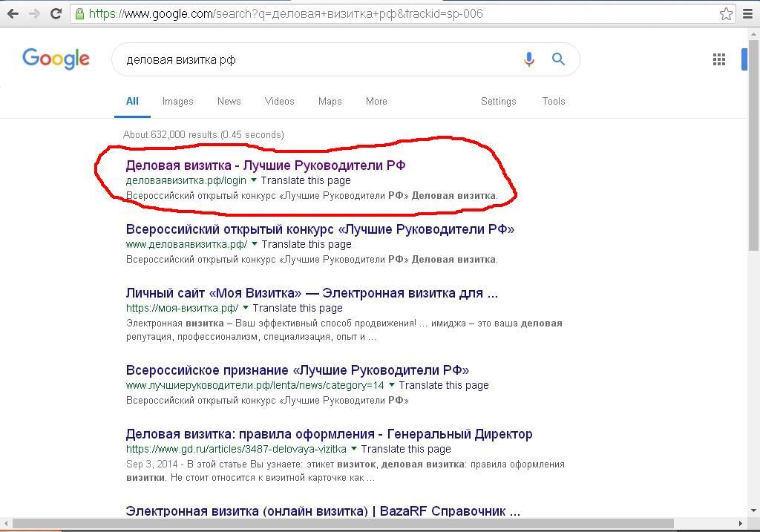The image size is (760, 532).
Task: Click the horizontal scrollbar thumb
Action: [x=343, y=523]
